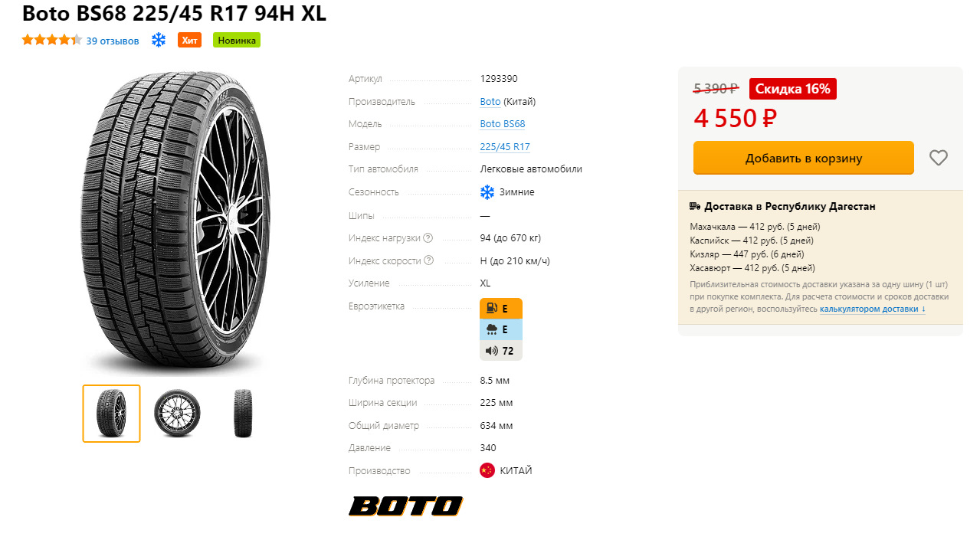
Task: Click the fuel efficiency E label icon
Action: pyautogui.click(x=500, y=309)
